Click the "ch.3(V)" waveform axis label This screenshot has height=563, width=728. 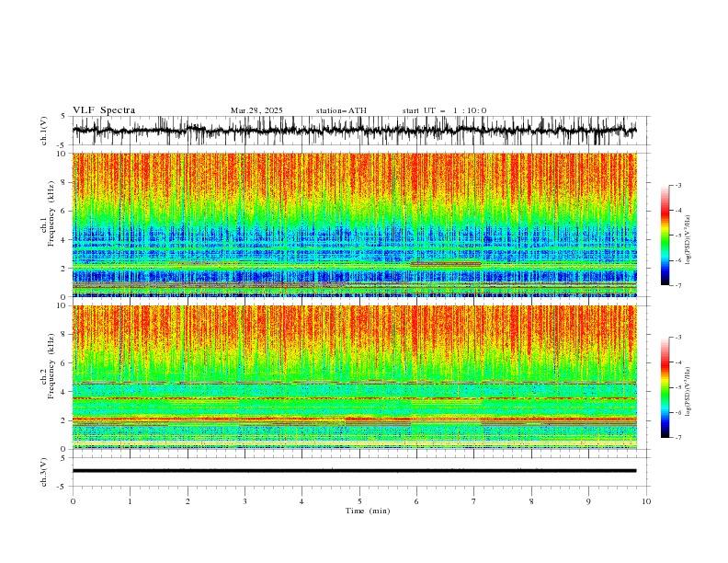tap(44, 472)
